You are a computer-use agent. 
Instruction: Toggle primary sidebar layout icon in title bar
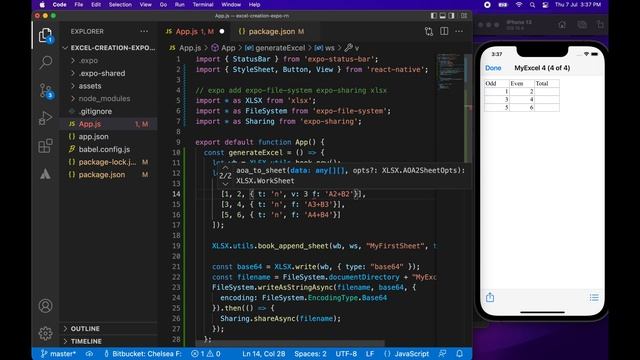point(433,16)
